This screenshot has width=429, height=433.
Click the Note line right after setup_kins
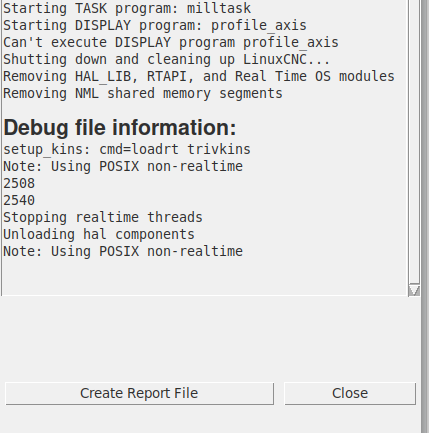coord(123,166)
